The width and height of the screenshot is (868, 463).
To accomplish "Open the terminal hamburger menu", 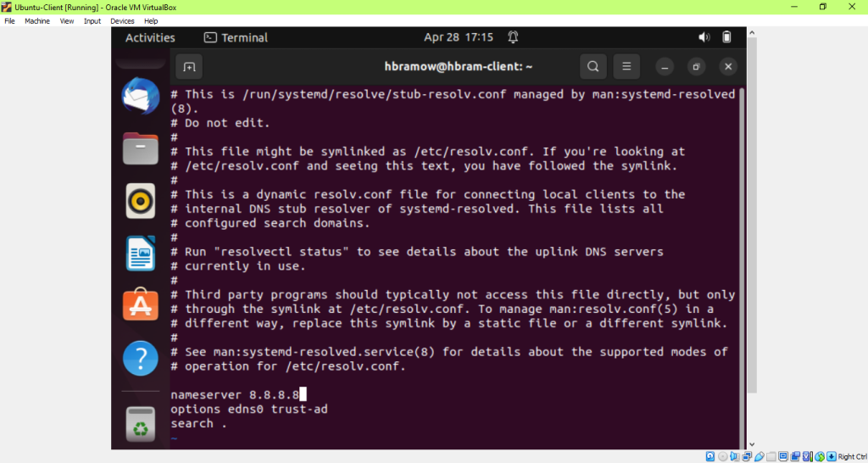I will point(626,66).
